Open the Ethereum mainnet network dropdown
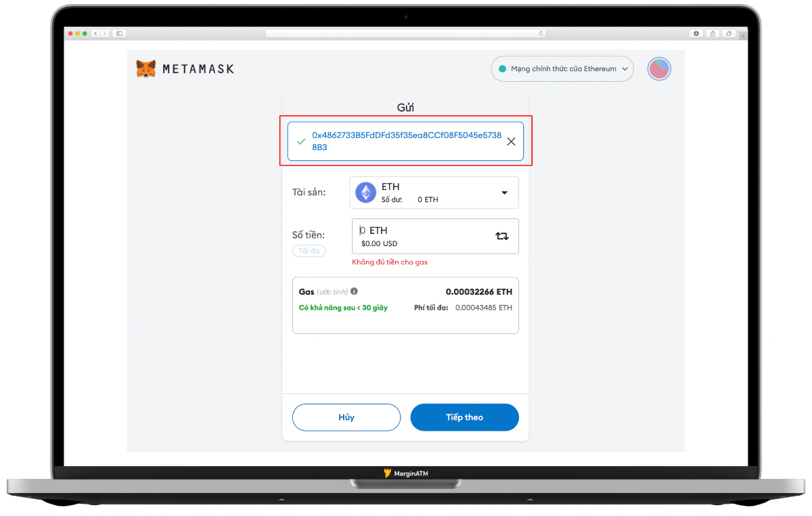The width and height of the screenshot is (812, 516). (562, 69)
